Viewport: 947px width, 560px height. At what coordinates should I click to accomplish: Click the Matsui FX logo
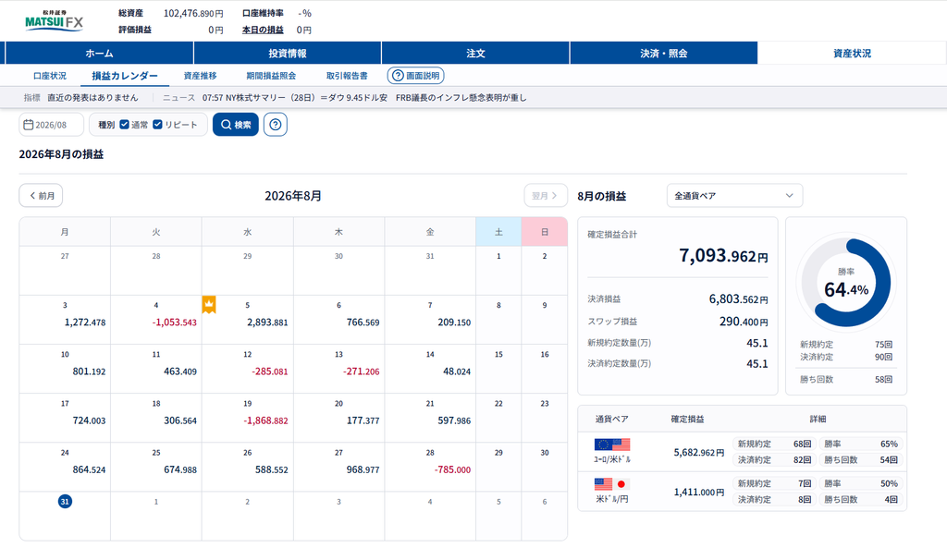click(54, 21)
